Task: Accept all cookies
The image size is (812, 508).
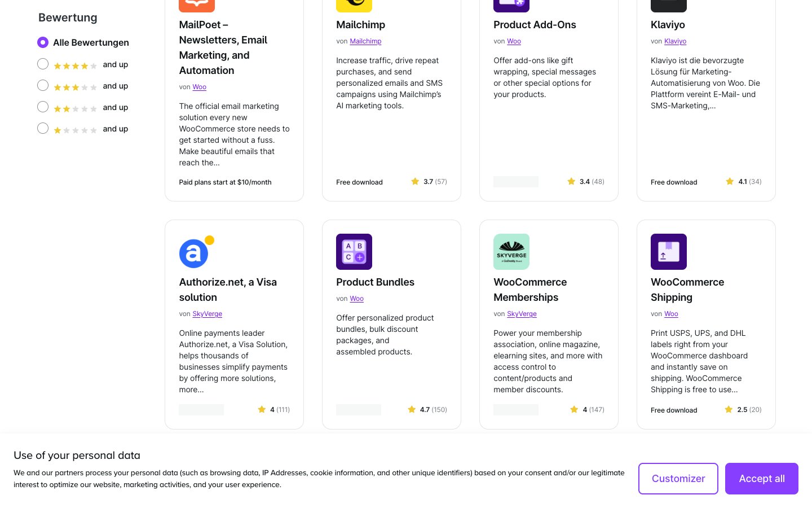Action: pos(761,479)
